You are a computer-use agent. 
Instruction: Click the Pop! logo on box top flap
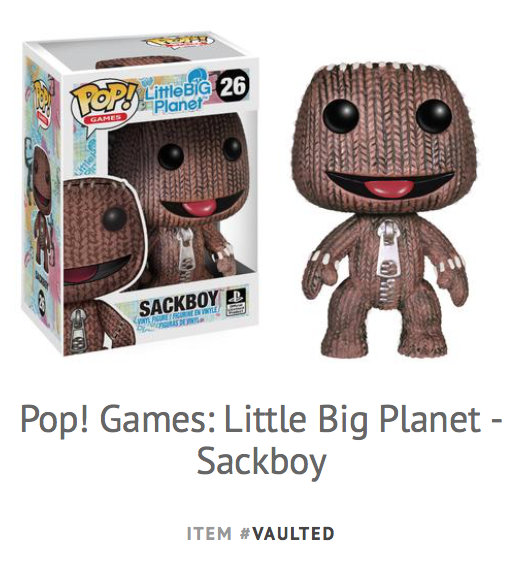(178, 40)
